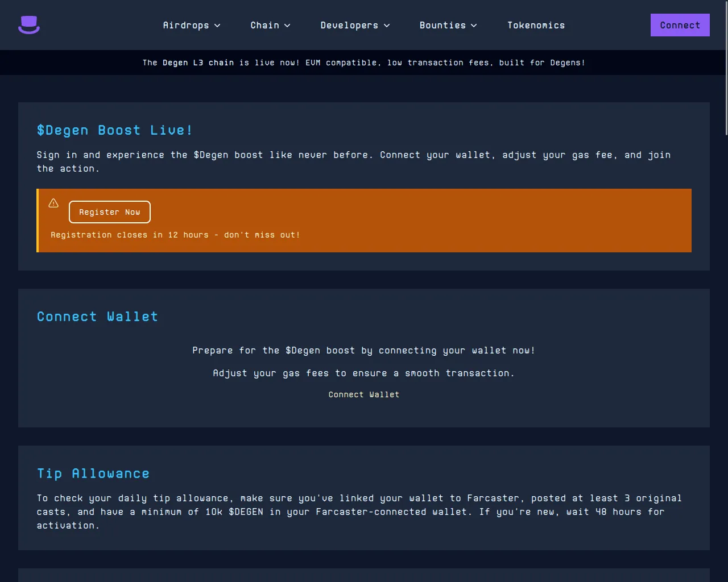The height and width of the screenshot is (582, 728).
Task: Go to the Tokenomics page
Action: pos(536,25)
